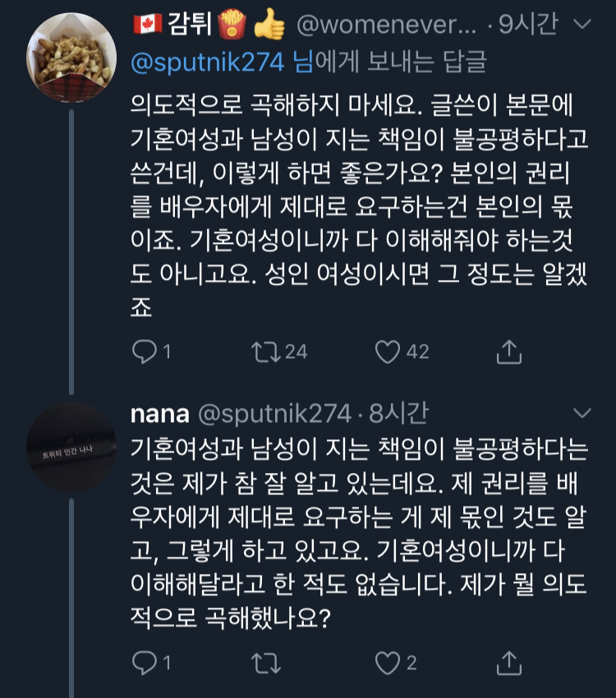
Task: Share 감튀's tweet
Action: 509,352
